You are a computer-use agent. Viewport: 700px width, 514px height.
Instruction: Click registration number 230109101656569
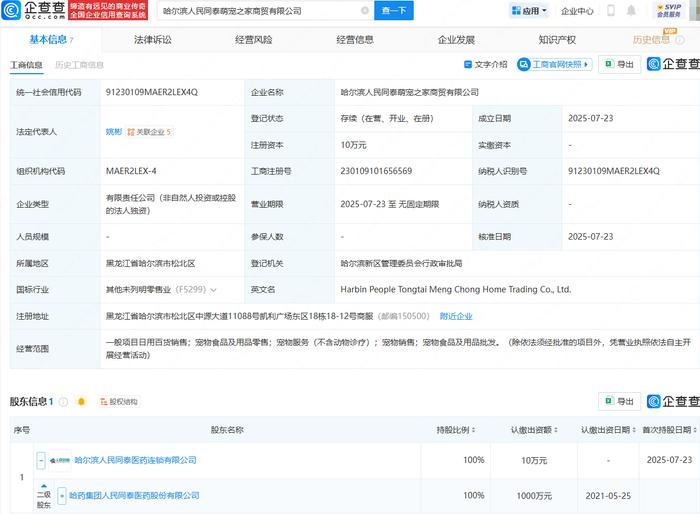376,171
